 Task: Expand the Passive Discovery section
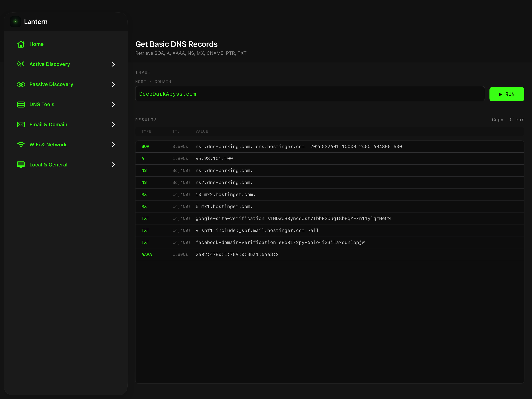tap(113, 84)
